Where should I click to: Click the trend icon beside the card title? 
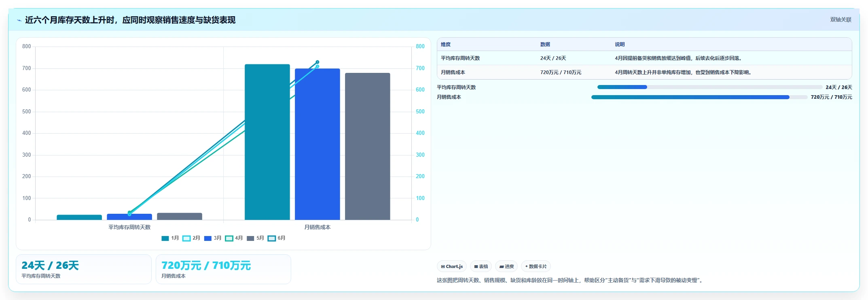(x=19, y=20)
